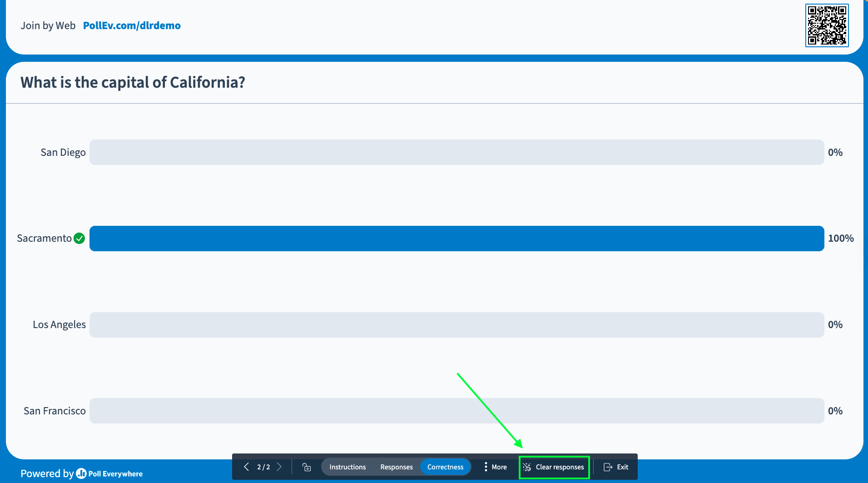
Task: Click the Sacramento option label
Action: coord(44,238)
